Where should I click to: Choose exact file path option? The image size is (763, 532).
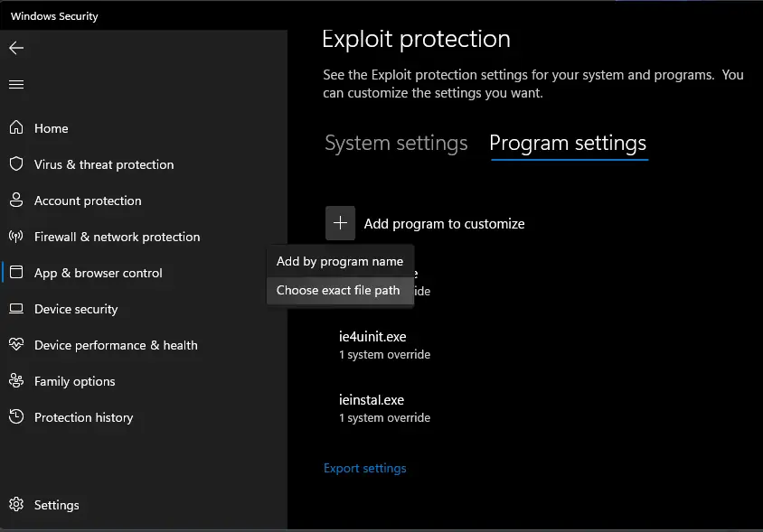pyautogui.click(x=340, y=290)
